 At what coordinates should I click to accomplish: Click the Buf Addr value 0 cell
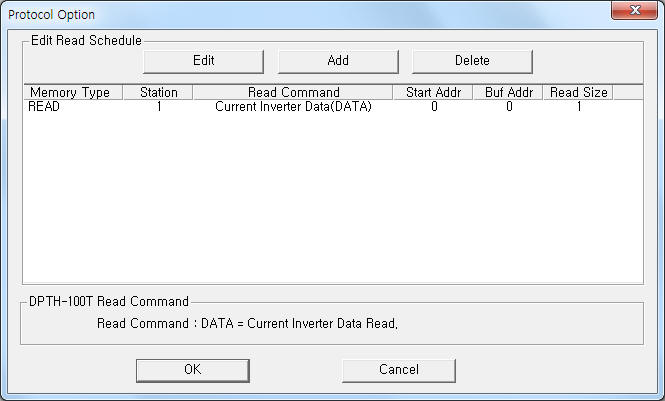click(x=509, y=106)
